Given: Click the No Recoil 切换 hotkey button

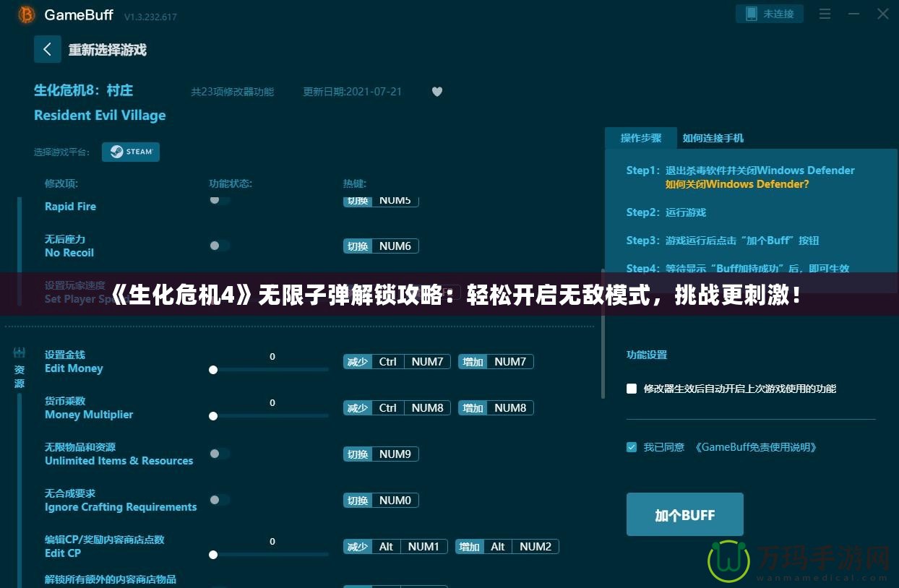Looking at the screenshot, I should [358, 246].
